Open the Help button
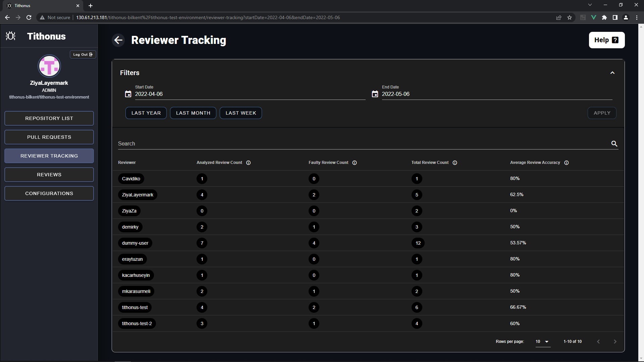The height and width of the screenshot is (362, 644). click(606, 40)
